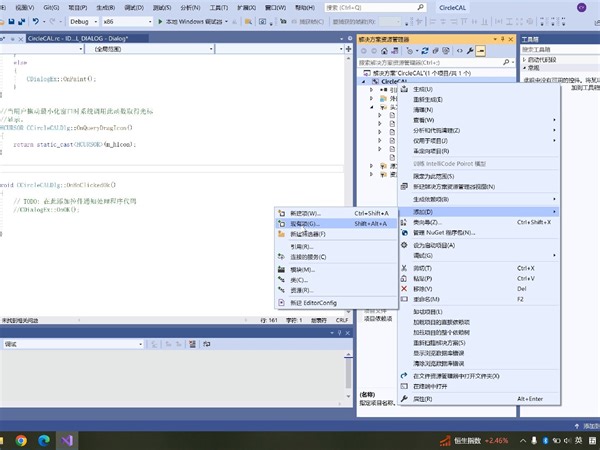Click 属性(R) at context menu bottom
Screen dimensions: 600x450
point(479,399)
